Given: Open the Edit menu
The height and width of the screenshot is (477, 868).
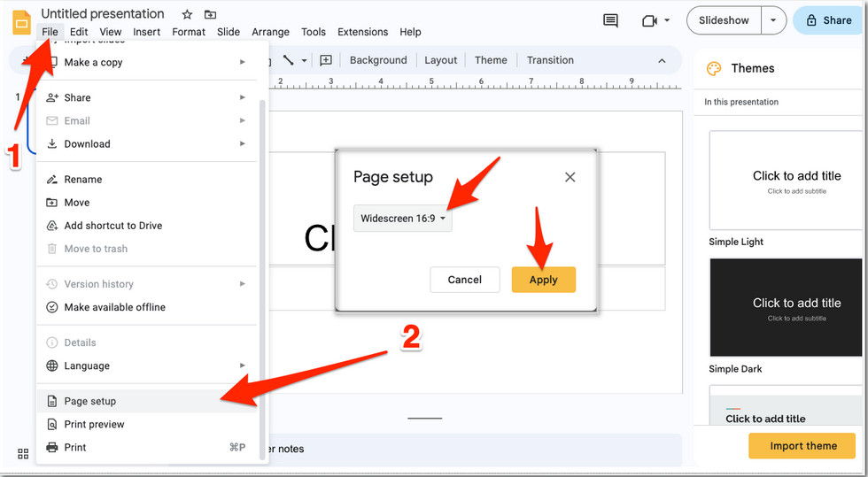Looking at the screenshot, I should [79, 32].
